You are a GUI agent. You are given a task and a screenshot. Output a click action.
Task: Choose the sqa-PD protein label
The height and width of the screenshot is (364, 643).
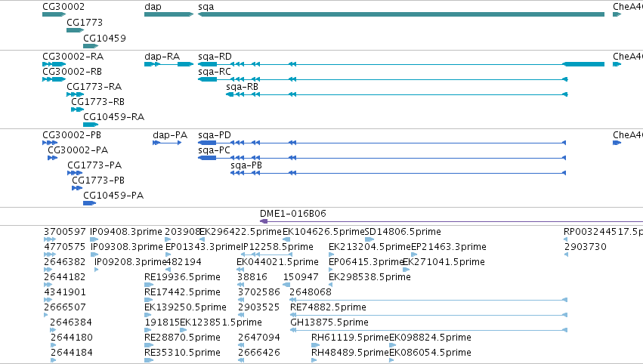click(215, 135)
